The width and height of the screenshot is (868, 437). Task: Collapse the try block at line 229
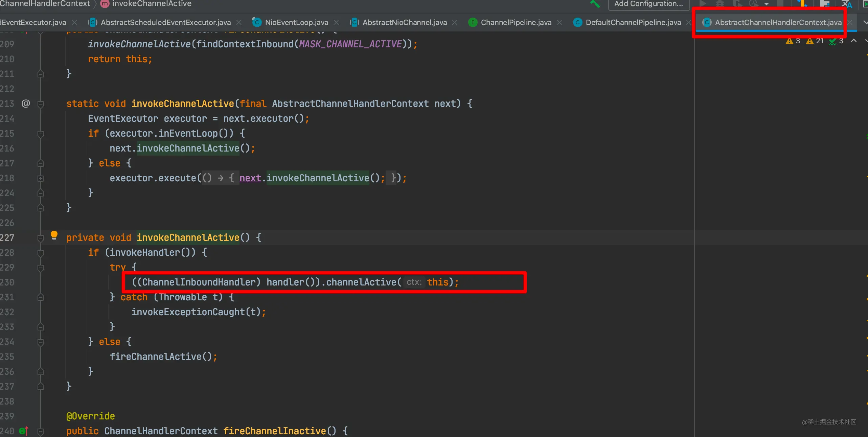click(x=41, y=268)
